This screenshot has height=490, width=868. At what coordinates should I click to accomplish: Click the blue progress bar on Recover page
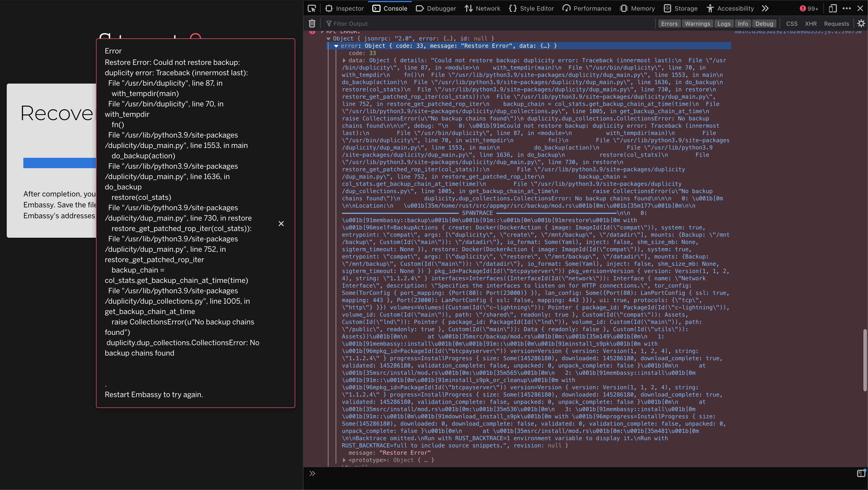click(x=59, y=163)
